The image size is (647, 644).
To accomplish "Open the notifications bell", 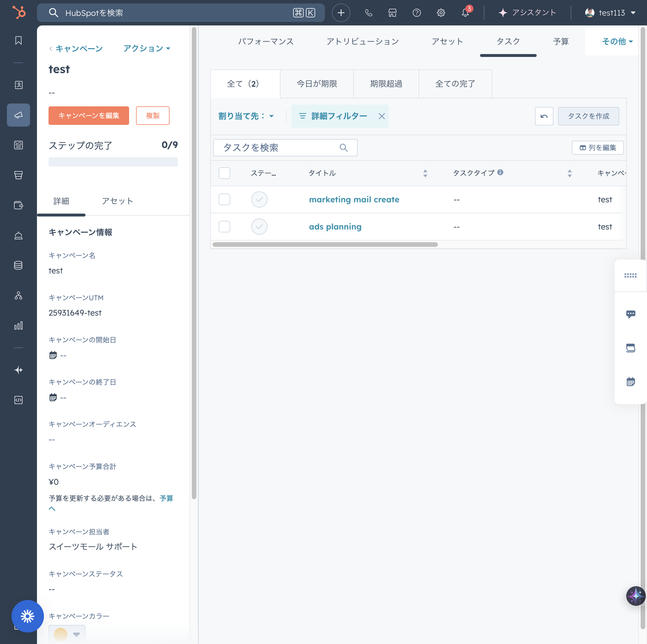I will tap(465, 13).
